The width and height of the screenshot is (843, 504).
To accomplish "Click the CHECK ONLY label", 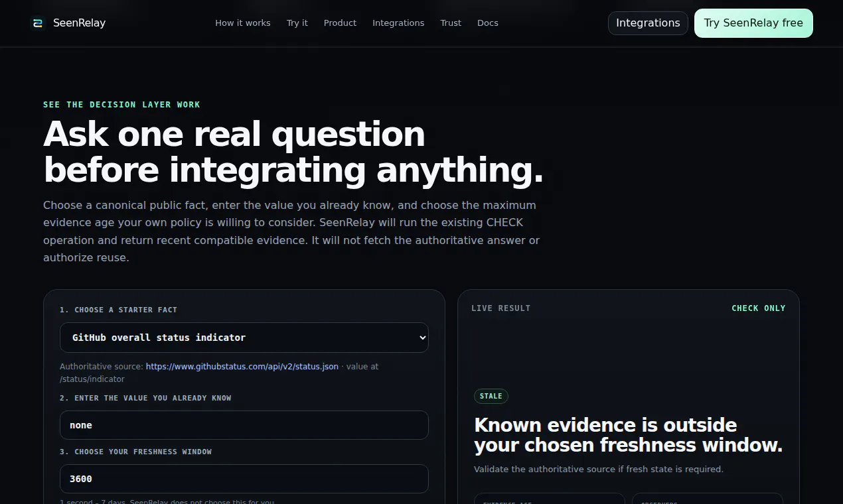I will click(x=759, y=308).
